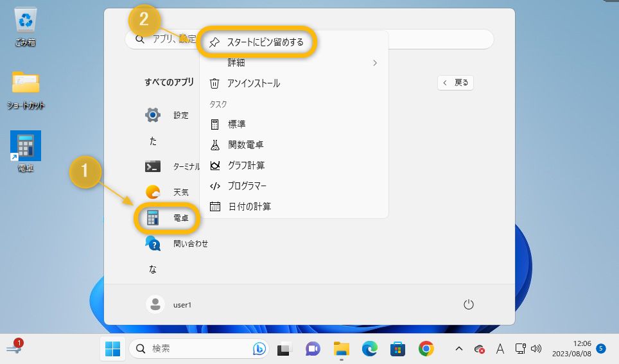Screen dimensions: 619x364
Task: Open 標準 calculator task
Action: coord(294,125)
